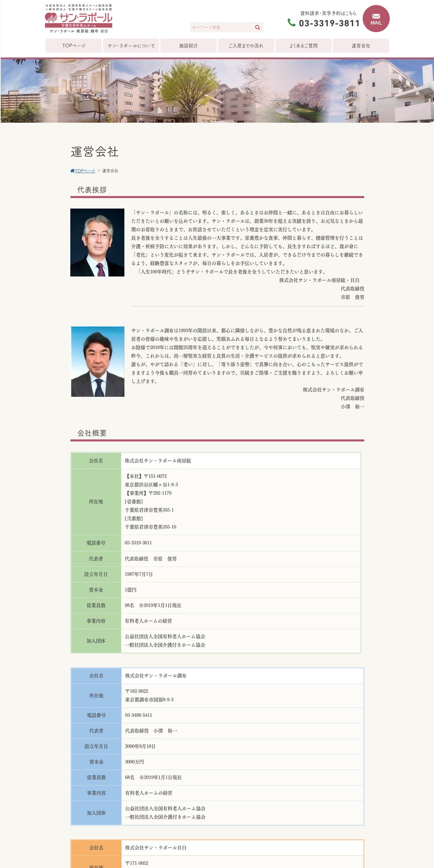Click address 千葉県君津市豊英355-10
Image resolution: width=434 pixels, height=868 pixels.
click(150, 527)
